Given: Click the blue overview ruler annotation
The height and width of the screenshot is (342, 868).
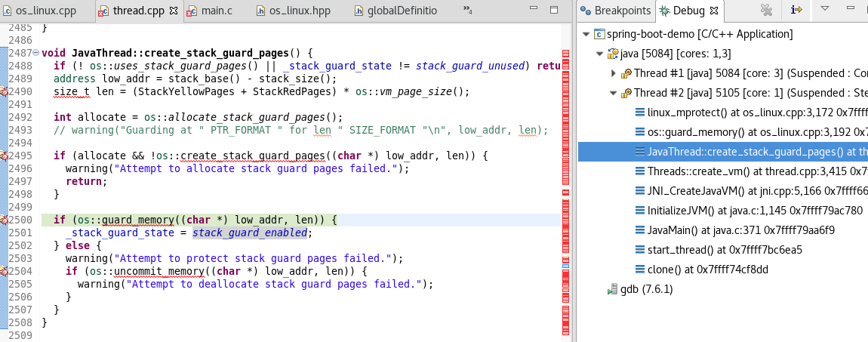Looking at the screenshot, I should click(x=566, y=267).
